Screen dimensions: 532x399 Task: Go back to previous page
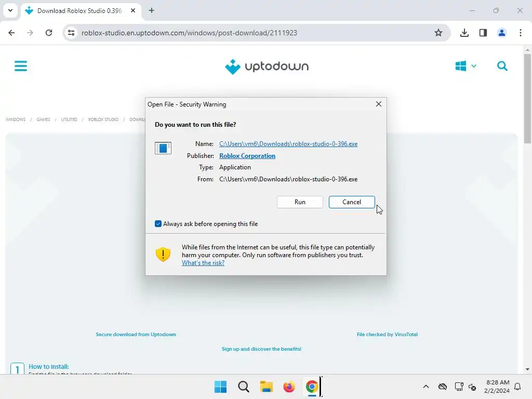pos(11,33)
